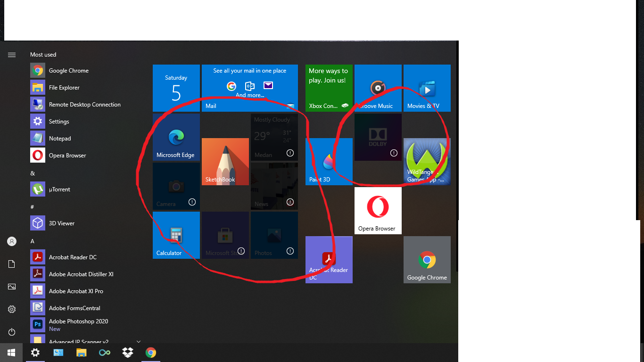Open Google Chrome from Most used list
Screen dimensions: 644x362
(x=85, y=71)
